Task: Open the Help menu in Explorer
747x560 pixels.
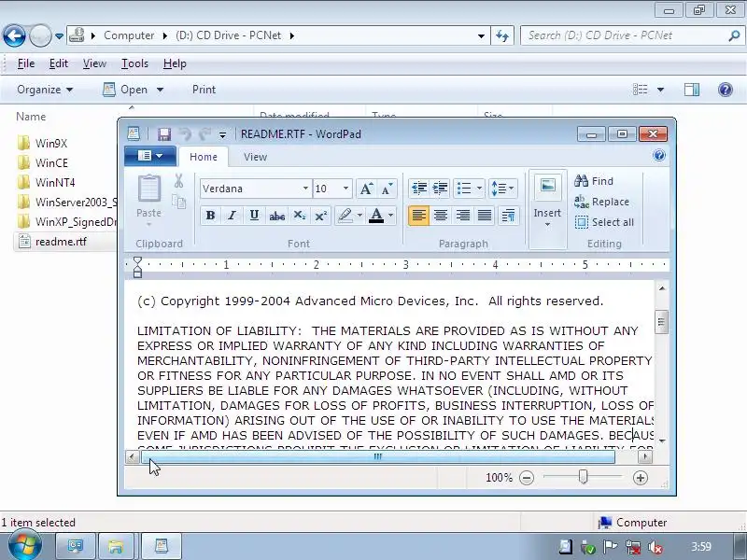Action: click(x=175, y=63)
